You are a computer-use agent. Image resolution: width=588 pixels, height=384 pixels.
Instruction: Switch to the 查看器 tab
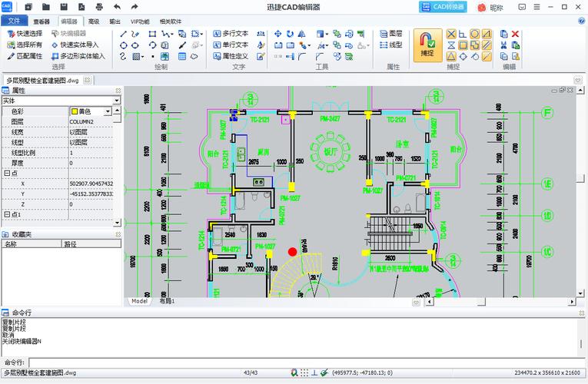(x=42, y=22)
